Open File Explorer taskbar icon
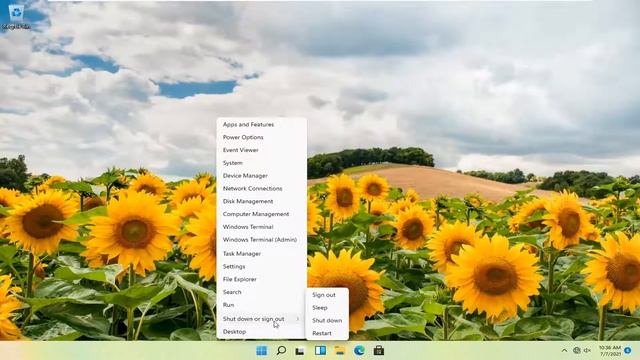 pos(340,351)
